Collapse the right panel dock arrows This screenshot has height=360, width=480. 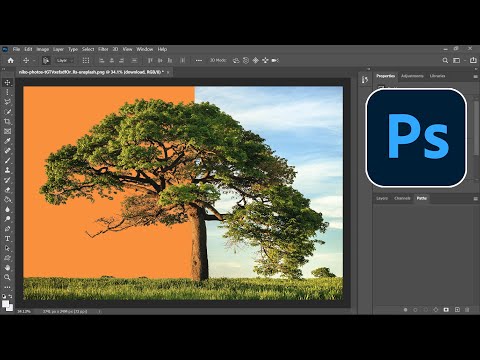click(475, 69)
